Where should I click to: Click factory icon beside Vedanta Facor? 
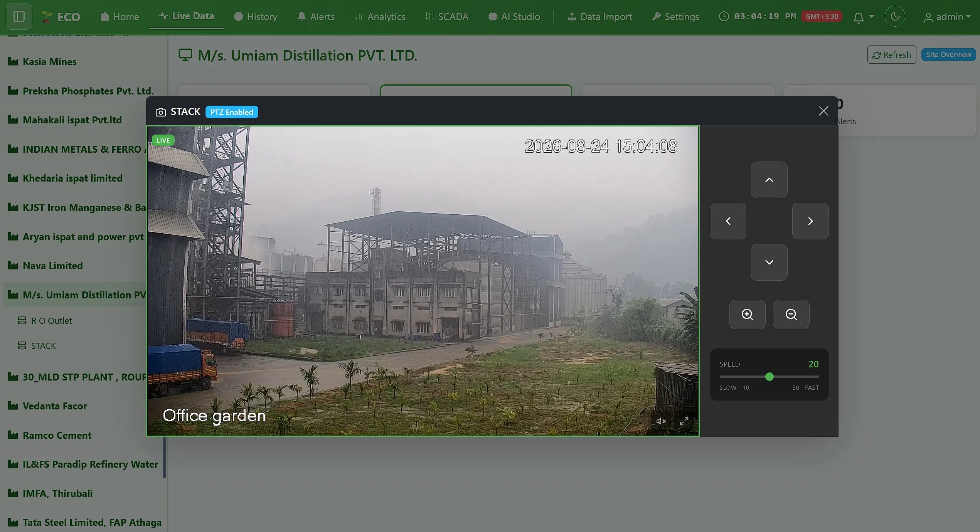[13, 406]
